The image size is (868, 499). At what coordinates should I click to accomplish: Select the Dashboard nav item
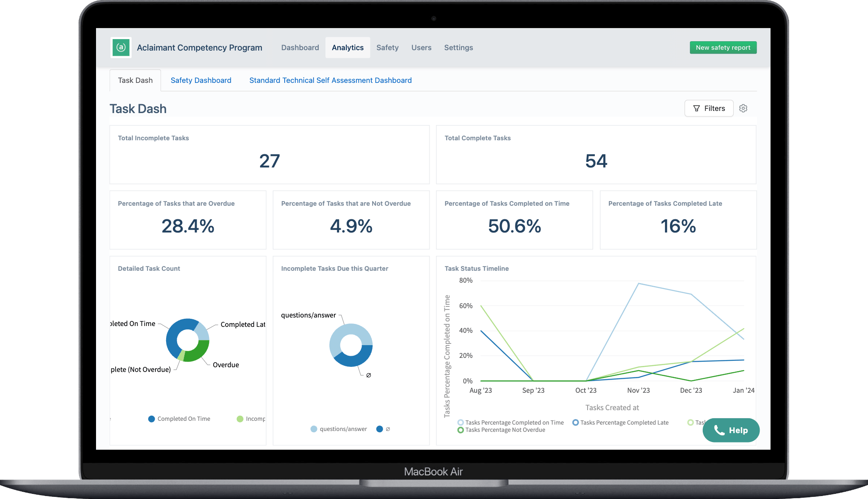(300, 48)
